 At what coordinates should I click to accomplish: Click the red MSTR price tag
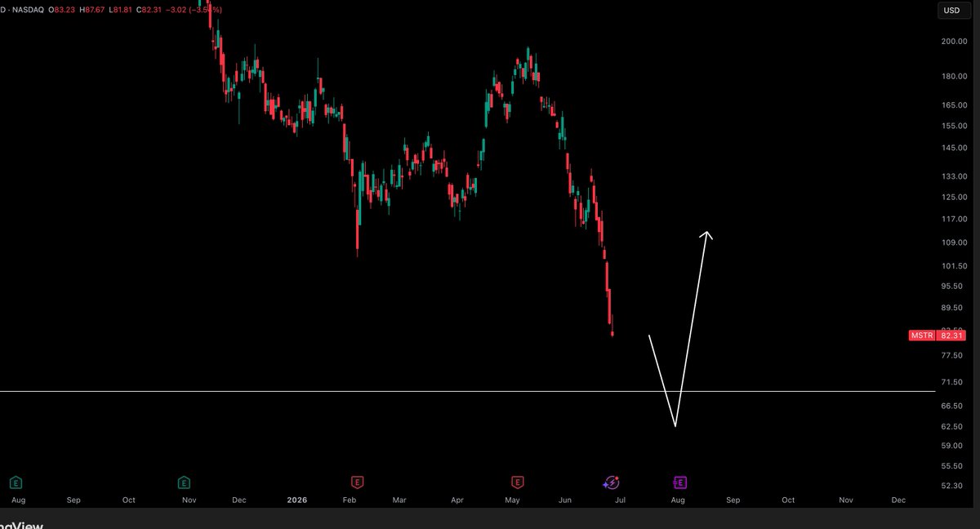click(921, 336)
